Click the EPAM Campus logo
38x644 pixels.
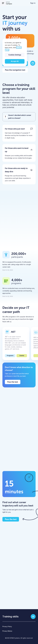click(9, 3)
